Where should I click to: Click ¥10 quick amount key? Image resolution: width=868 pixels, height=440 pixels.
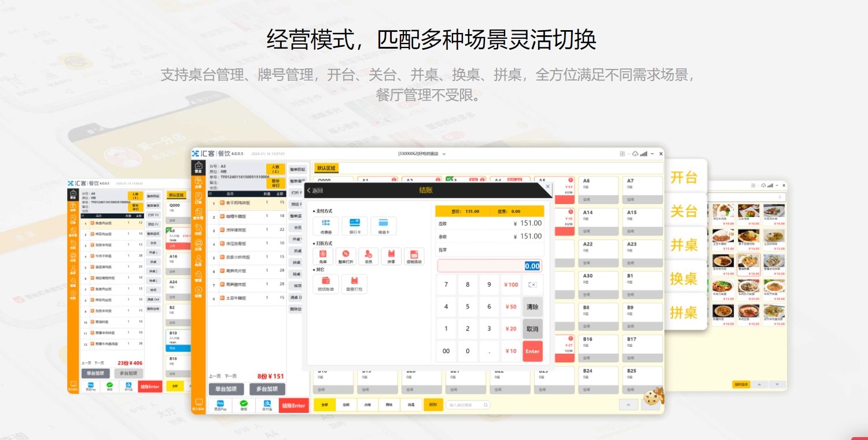click(511, 351)
